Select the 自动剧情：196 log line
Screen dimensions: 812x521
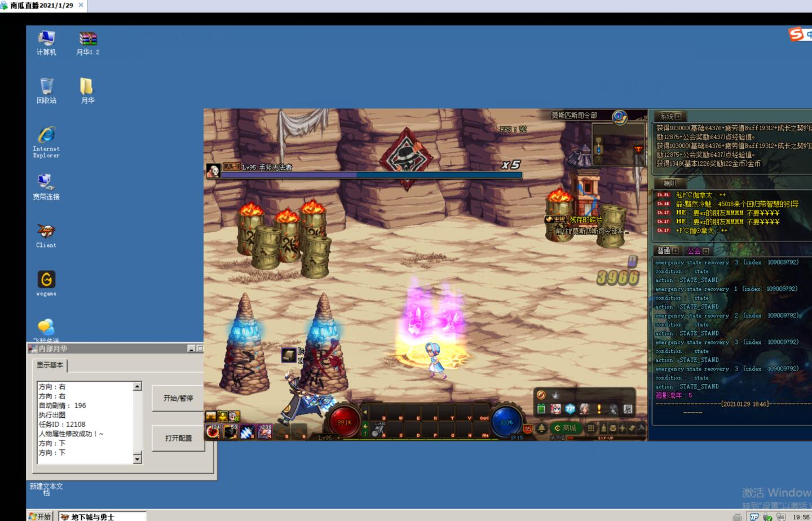[62, 405]
